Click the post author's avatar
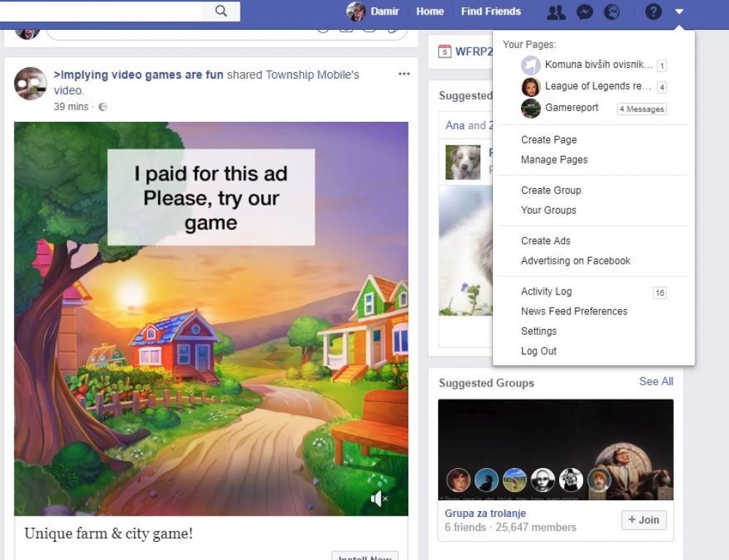 click(30, 84)
